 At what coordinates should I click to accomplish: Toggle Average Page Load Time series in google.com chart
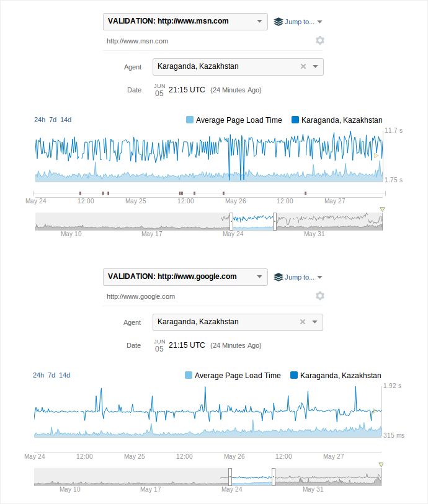coord(189,376)
